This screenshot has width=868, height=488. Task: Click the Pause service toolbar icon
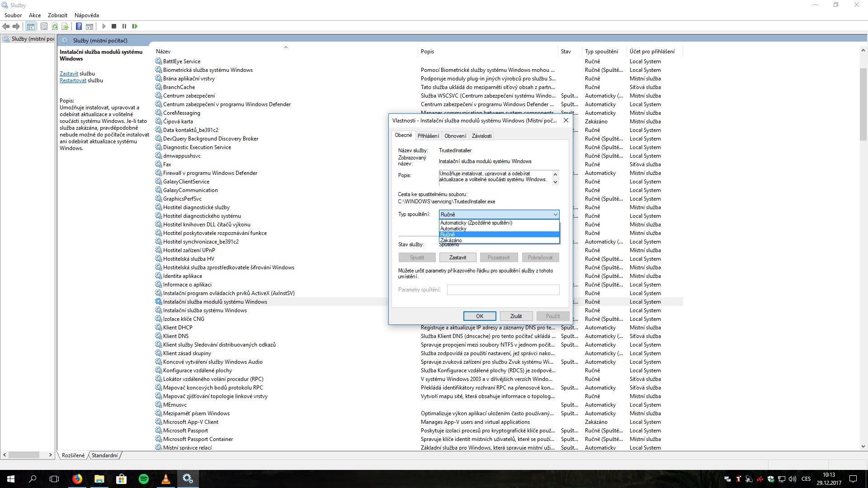(x=124, y=26)
